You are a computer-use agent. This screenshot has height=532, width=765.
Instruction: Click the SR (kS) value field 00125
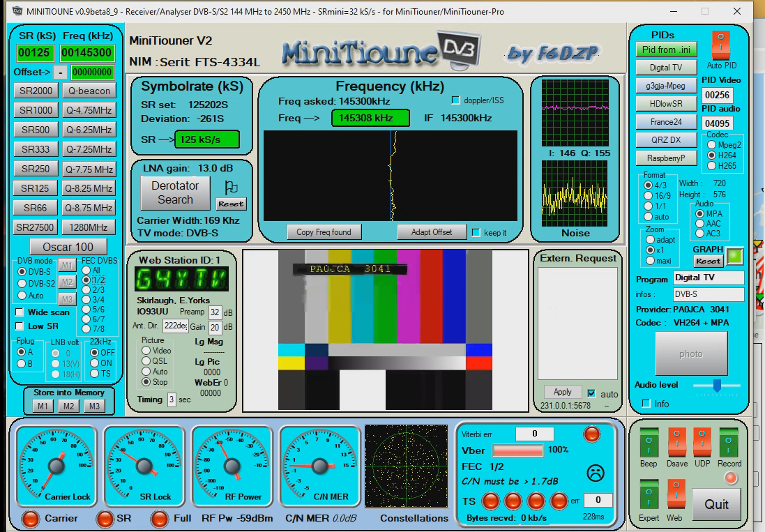34,53
